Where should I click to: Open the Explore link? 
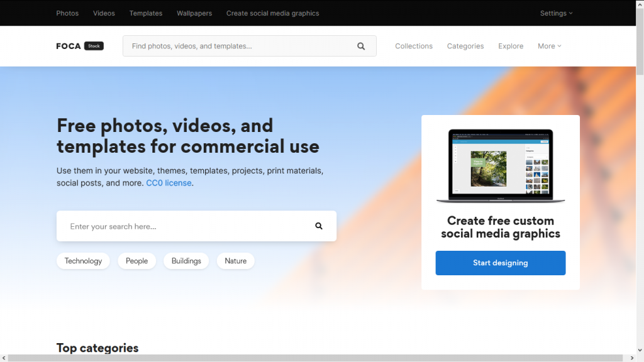click(511, 46)
